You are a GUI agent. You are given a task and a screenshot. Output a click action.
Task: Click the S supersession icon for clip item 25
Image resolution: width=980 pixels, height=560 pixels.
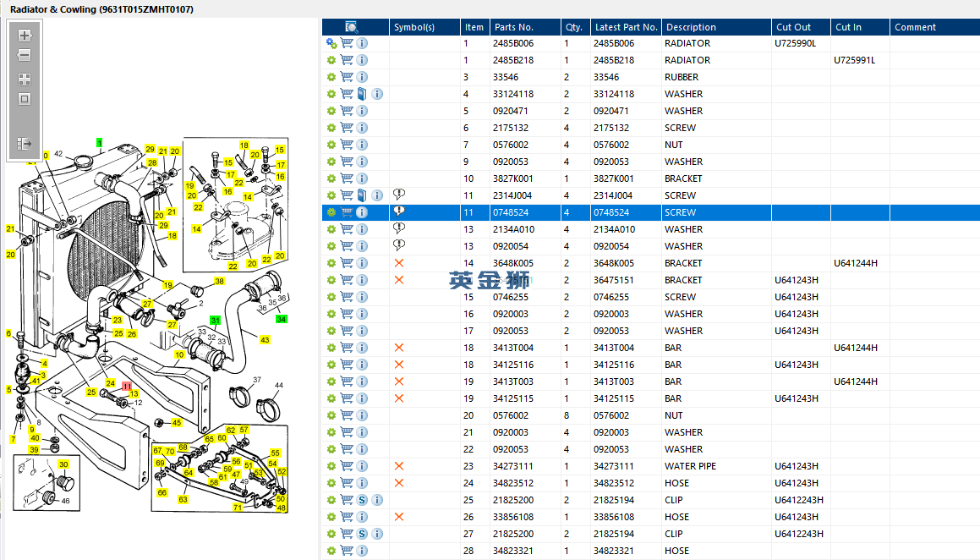[x=362, y=500]
